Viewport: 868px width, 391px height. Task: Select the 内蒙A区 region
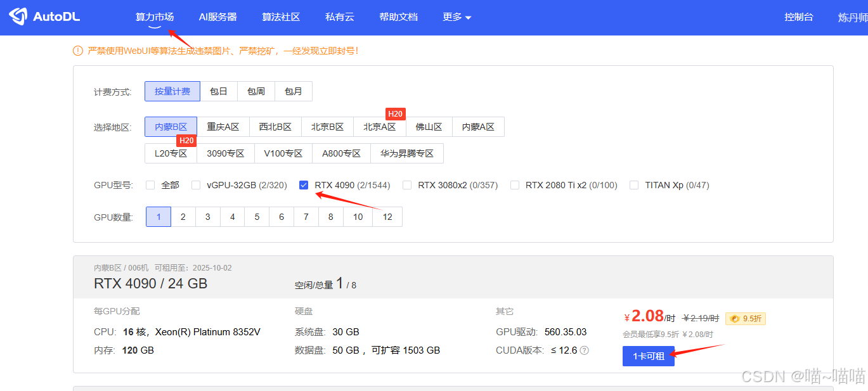478,127
